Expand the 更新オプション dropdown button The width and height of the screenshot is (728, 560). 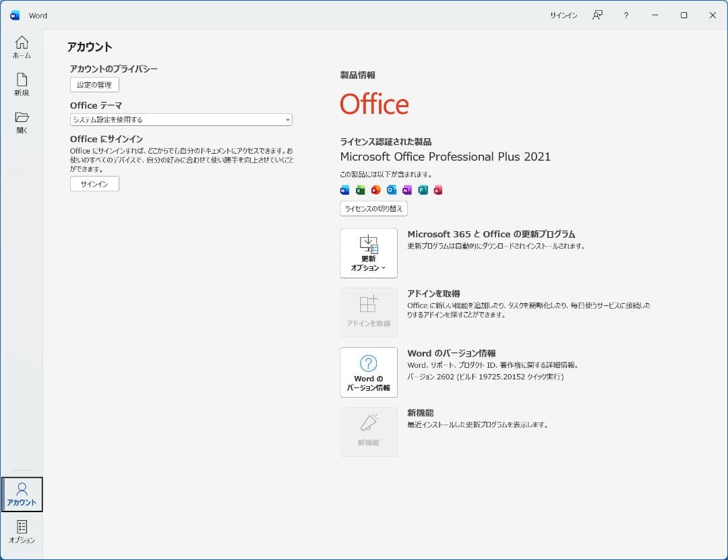(369, 253)
